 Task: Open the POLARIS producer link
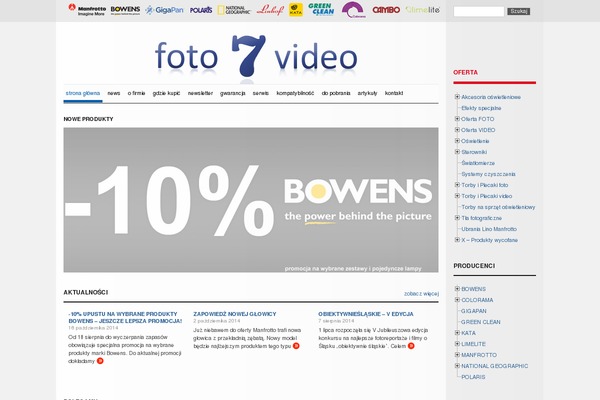[x=473, y=377]
